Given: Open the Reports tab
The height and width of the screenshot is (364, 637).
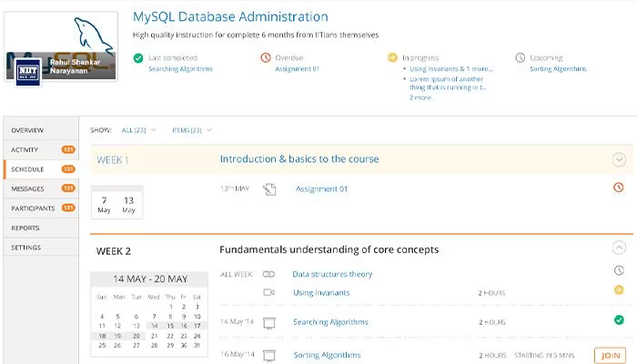Looking at the screenshot, I should tap(41, 227).
